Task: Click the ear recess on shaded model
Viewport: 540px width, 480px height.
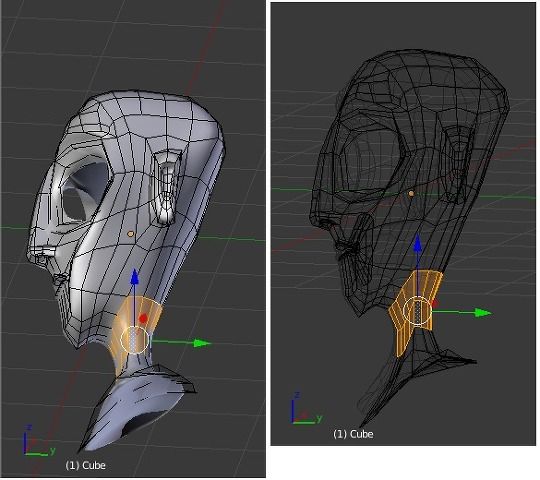Action: (x=167, y=188)
